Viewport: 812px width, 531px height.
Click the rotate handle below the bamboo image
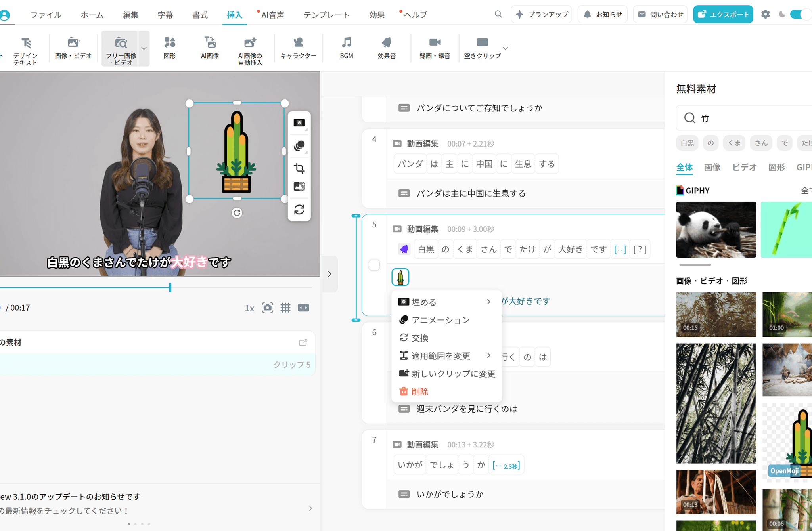coord(237,213)
